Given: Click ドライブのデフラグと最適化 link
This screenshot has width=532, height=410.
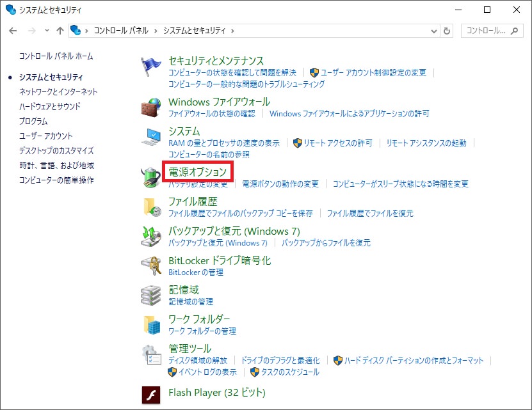Looking at the screenshot, I should click(x=280, y=361).
